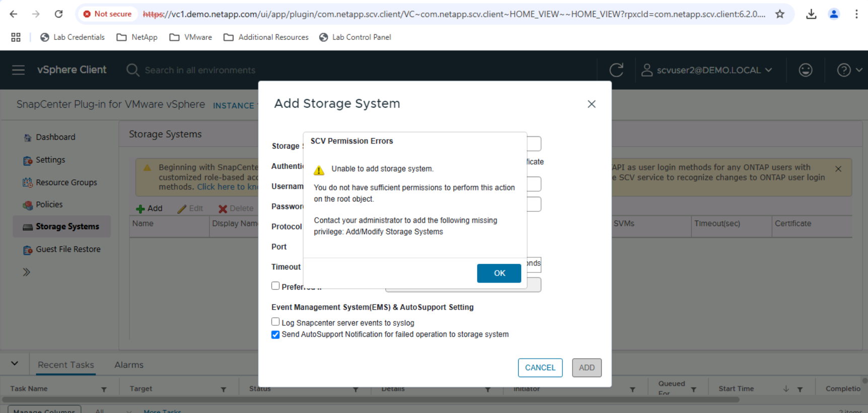This screenshot has height=413, width=868.
Task: Open the browser three-dot menu
Action: point(856,14)
